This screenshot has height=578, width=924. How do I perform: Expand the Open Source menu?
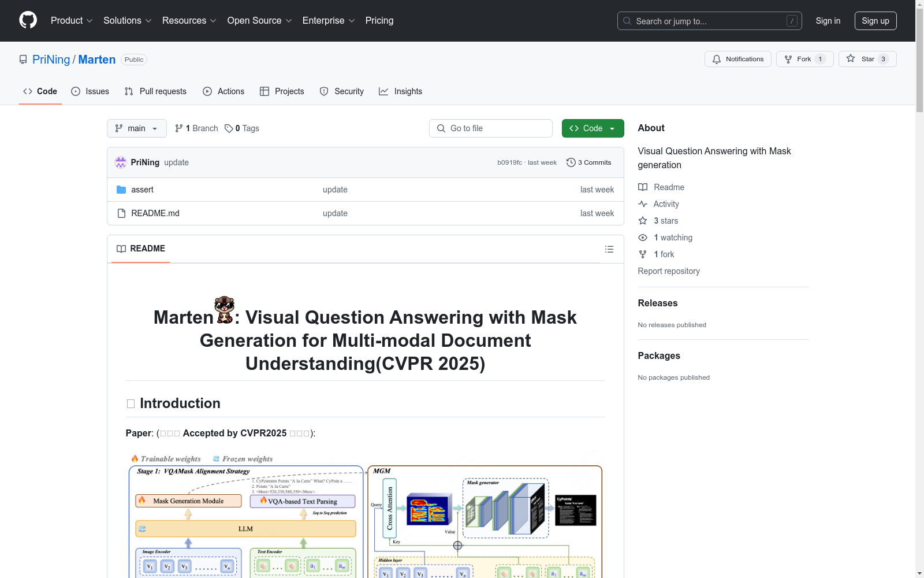click(x=260, y=21)
